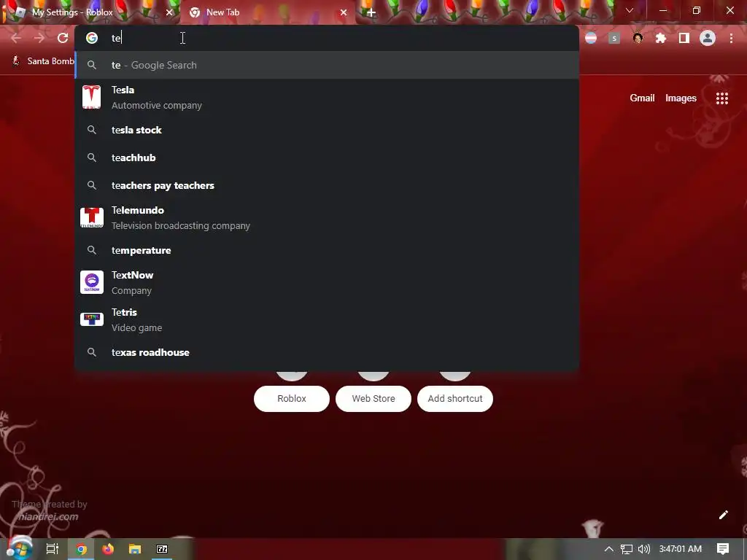
Task: Open the Google apps grid
Action: [722, 98]
